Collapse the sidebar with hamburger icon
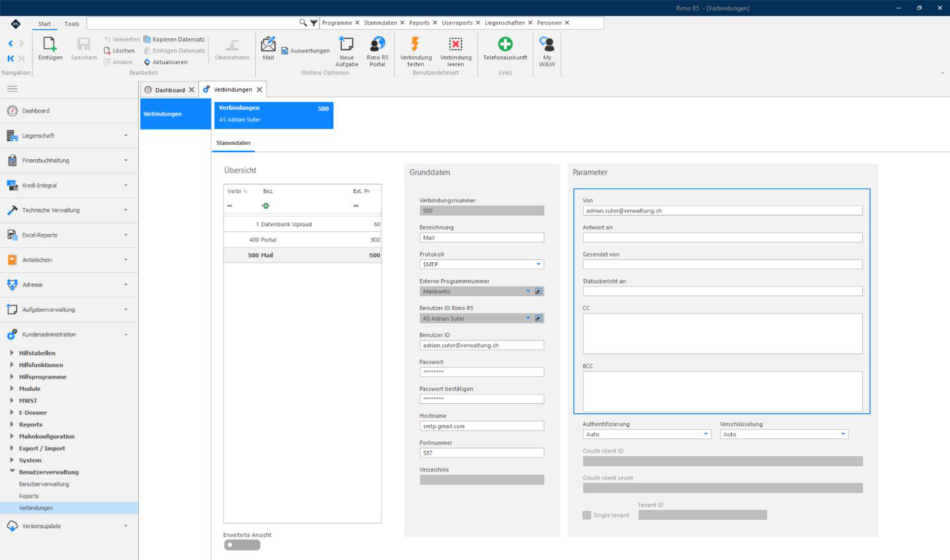This screenshot has height=560, width=950. (13, 89)
